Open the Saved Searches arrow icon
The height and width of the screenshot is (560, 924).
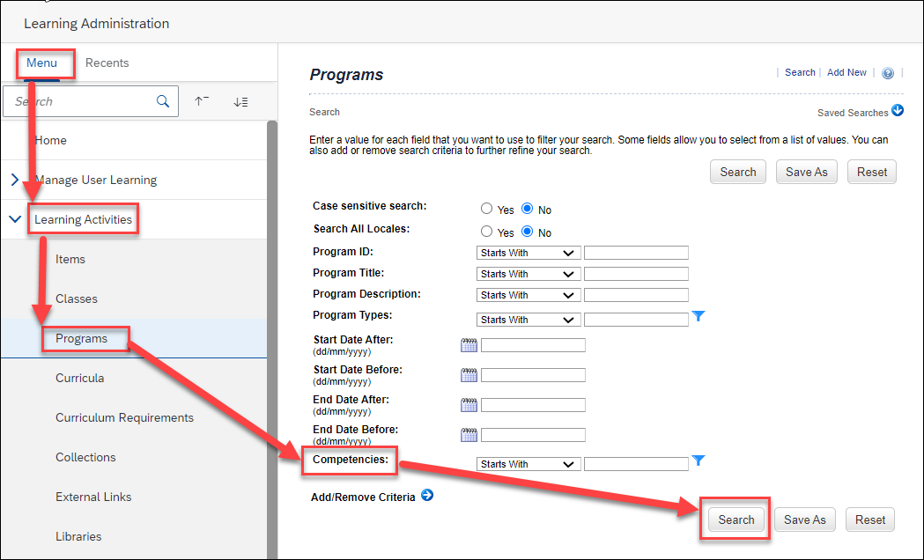[897, 111]
